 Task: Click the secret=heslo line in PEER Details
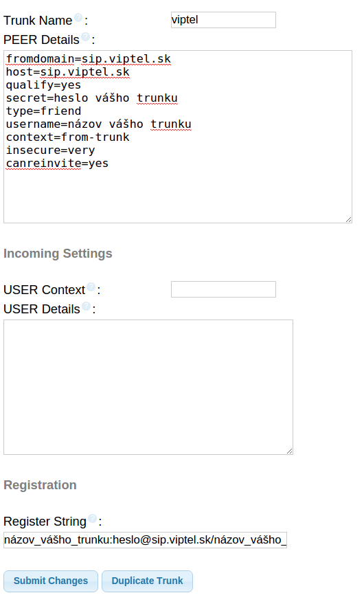coord(91,98)
